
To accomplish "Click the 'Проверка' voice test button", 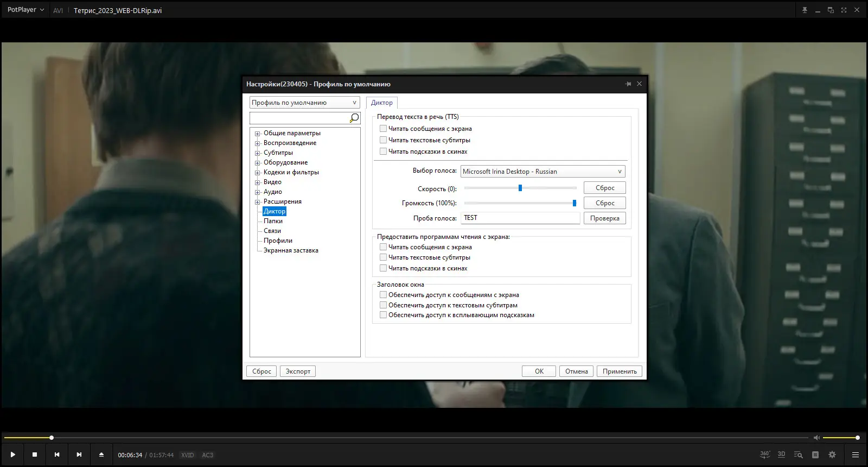I will click(x=604, y=218).
